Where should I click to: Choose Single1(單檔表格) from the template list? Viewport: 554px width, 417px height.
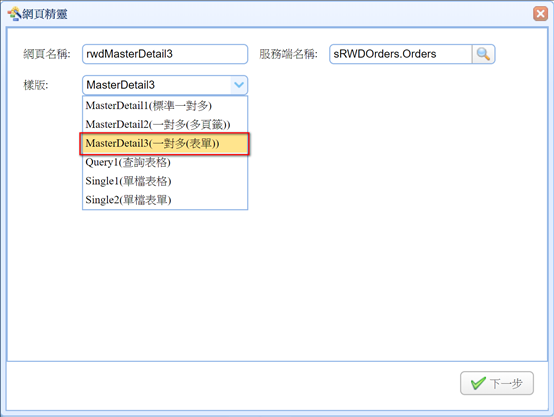pos(165,181)
